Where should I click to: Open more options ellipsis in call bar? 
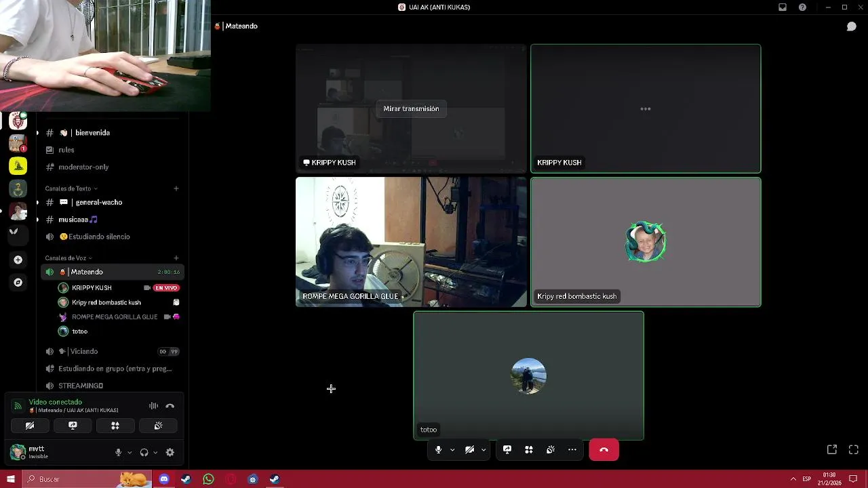[x=572, y=449]
